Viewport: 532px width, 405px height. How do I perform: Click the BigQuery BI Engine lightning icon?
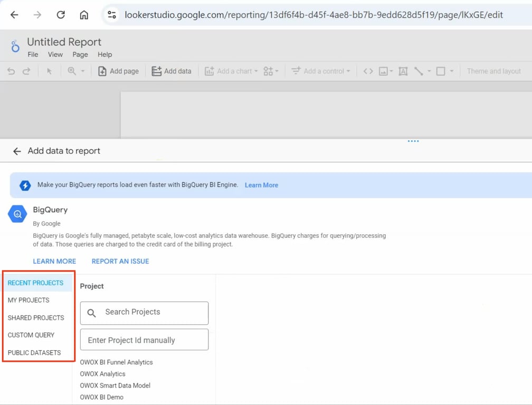(25, 186)
